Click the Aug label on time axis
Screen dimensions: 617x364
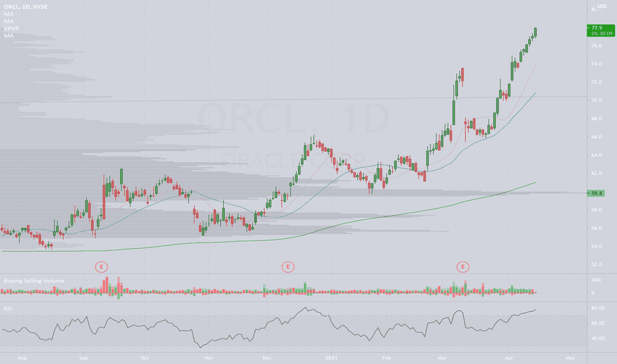pos(23,358)
